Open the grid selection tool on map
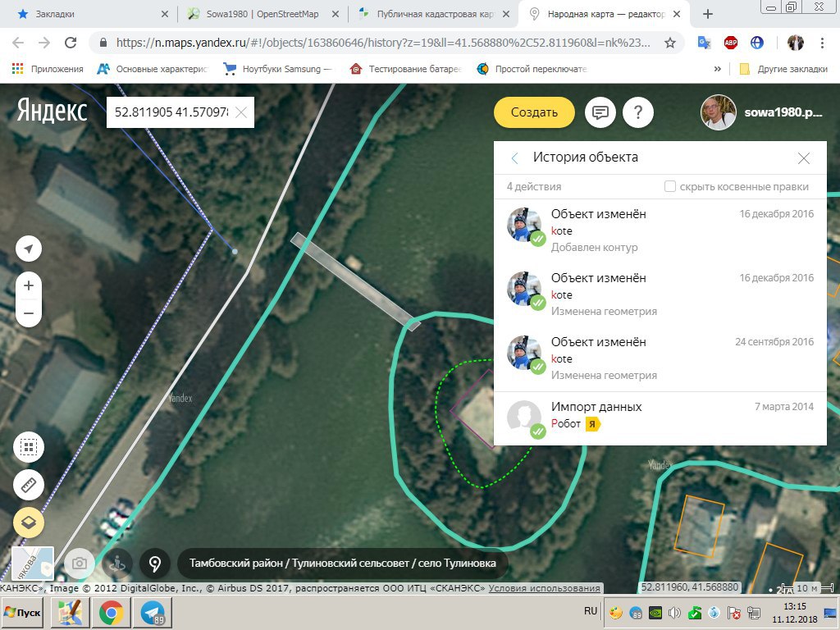This screenshot has width=840, height=630. point(29,447)
